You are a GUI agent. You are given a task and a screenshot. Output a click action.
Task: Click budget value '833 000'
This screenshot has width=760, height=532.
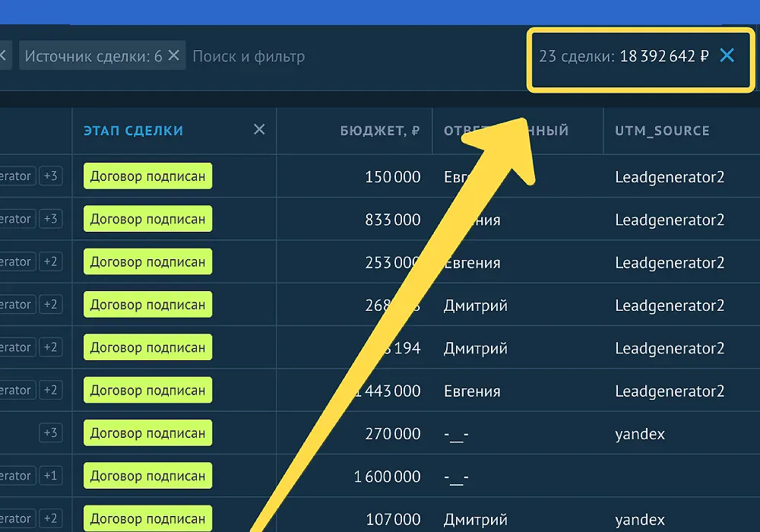click(x=393, y=220)
